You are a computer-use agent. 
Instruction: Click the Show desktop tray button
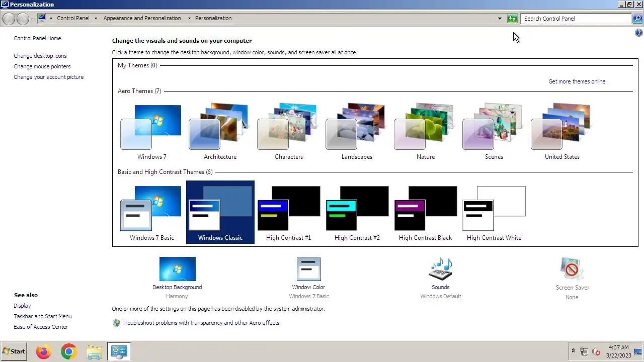[x=638, y=351]
